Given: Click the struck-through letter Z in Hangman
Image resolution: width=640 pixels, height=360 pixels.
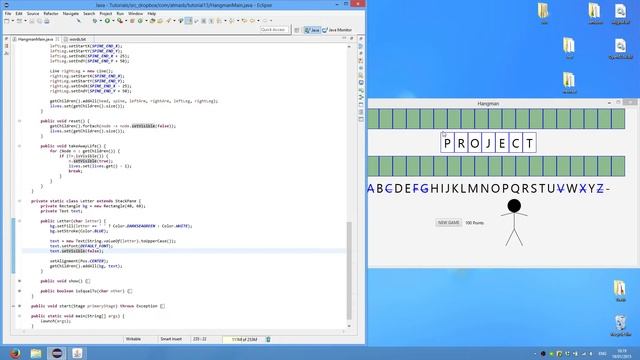Looking at the screenshot, I should coord(600,189).
